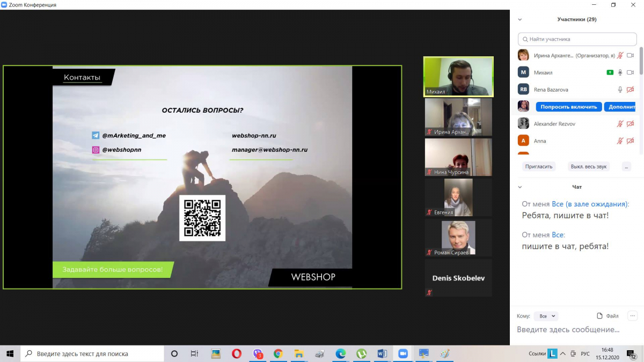Viewport: 644px width, 362px height.
Task: Click Задавайте больше вопросов! green banner
Action: (112, 270)
